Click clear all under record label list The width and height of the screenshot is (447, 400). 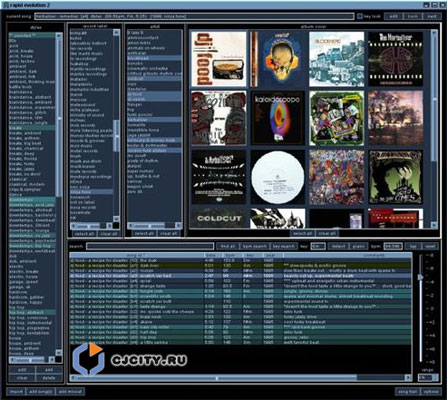coord(109,234)
